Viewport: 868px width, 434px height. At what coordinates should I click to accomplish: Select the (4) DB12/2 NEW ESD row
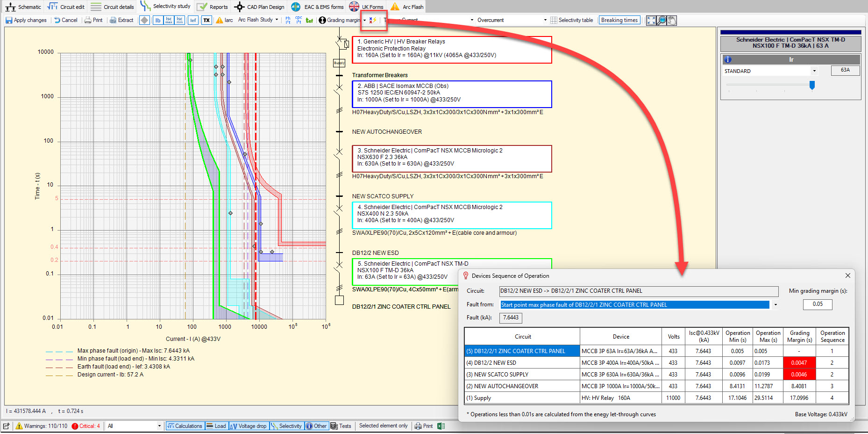656,363
